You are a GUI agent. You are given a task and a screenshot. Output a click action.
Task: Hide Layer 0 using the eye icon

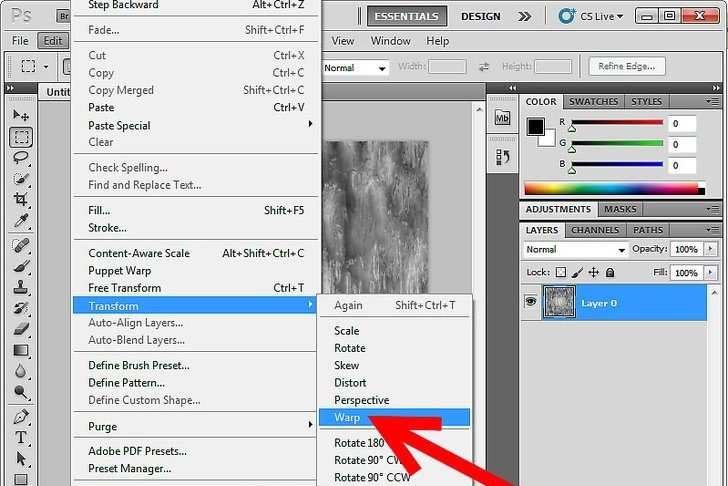click(531, 303)
